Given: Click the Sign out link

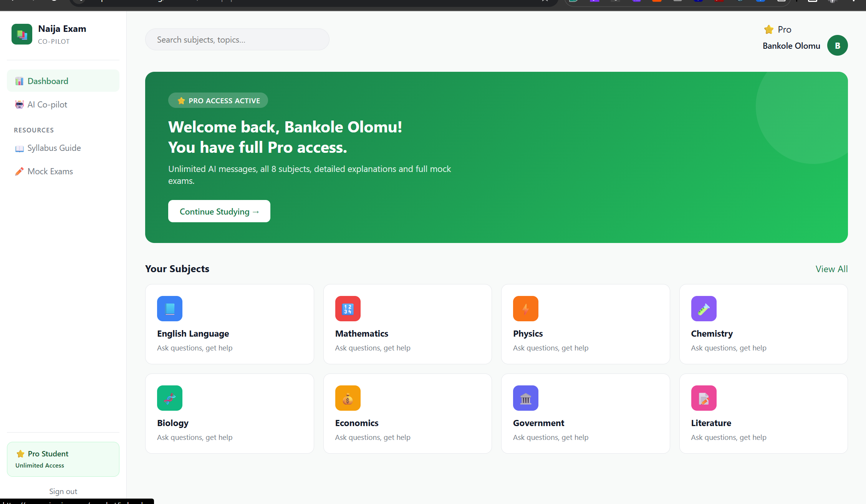Looking at the screenshot, I should (63, 491).
